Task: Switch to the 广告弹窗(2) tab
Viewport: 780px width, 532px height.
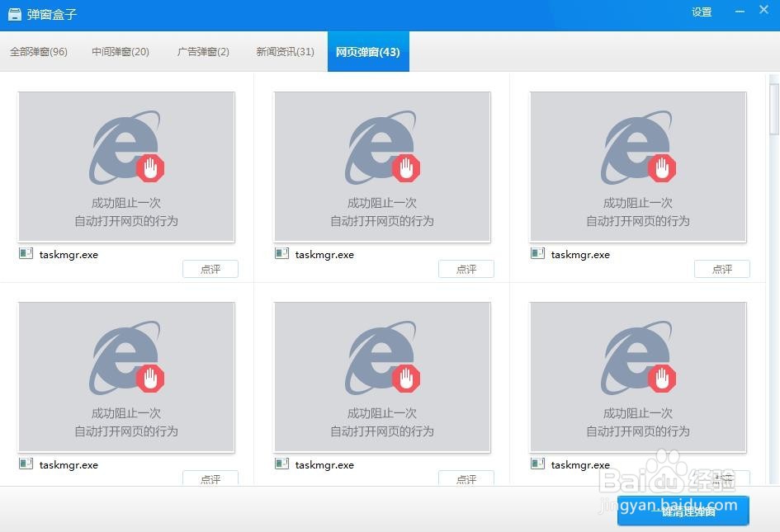Action: pos(203,52)
